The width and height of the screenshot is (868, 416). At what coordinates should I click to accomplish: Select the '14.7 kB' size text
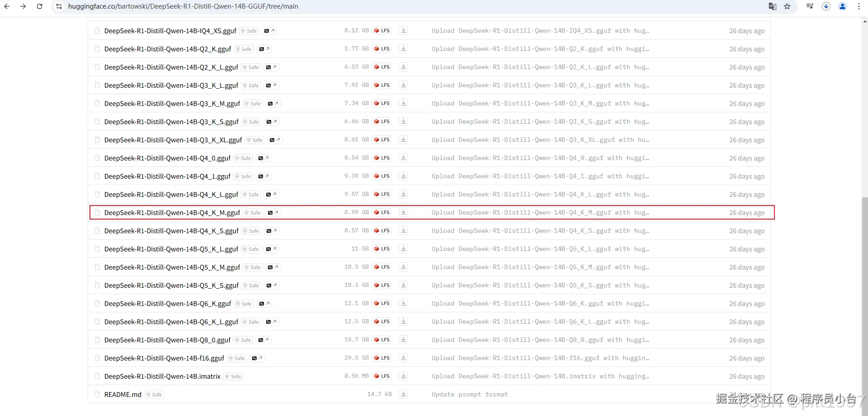379,394
